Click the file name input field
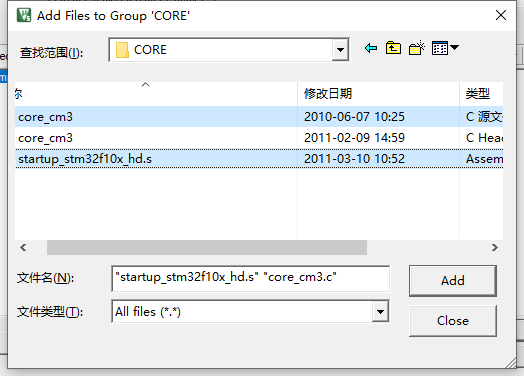 [x=251, y=278]
